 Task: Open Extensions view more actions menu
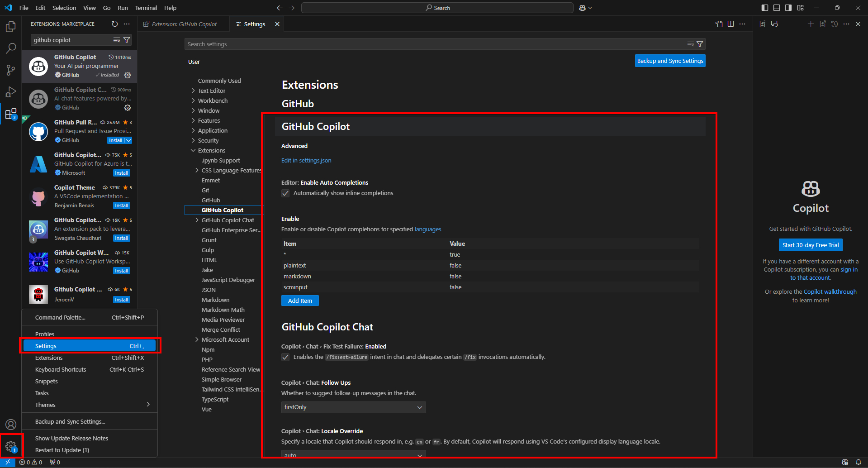point(127,24)
